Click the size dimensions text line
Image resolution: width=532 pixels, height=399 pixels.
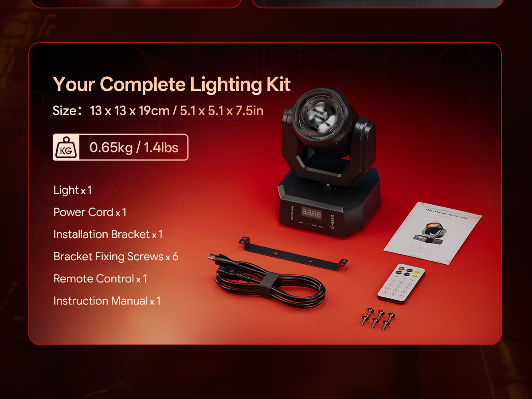point(158,110)
